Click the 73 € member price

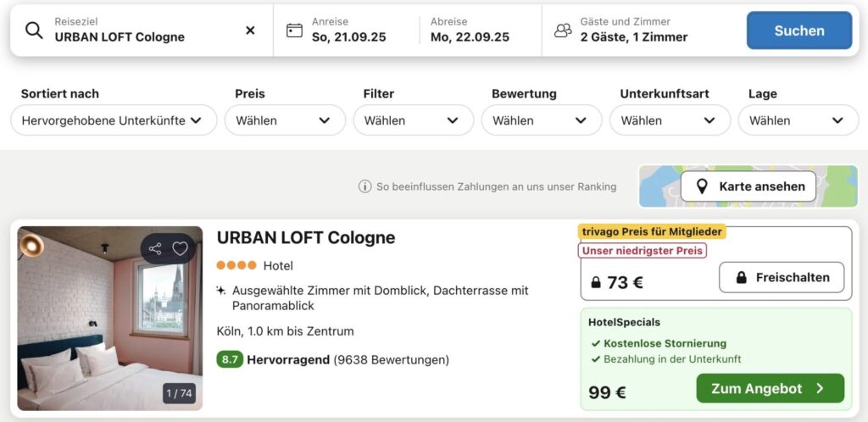625,283
